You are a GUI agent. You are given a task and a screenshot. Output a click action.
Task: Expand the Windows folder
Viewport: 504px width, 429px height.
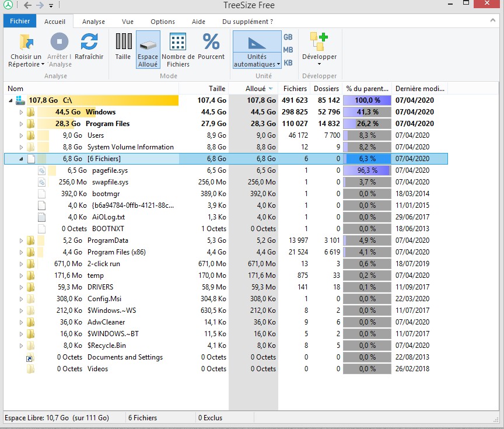click(21, 112)
